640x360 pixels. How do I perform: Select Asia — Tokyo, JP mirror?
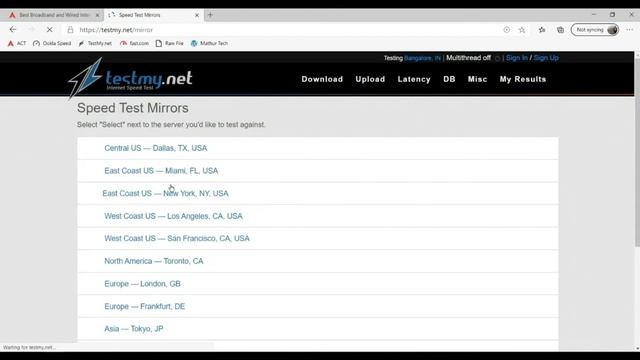(133, 329)
